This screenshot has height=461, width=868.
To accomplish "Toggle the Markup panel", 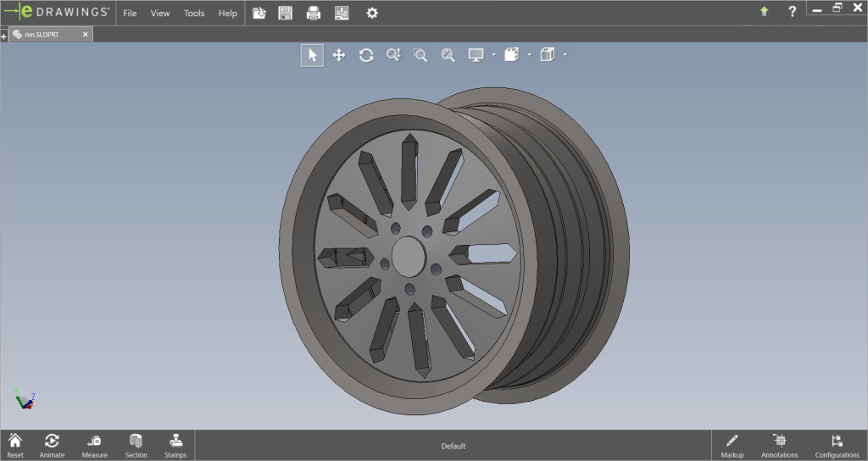I will (732, 445).
